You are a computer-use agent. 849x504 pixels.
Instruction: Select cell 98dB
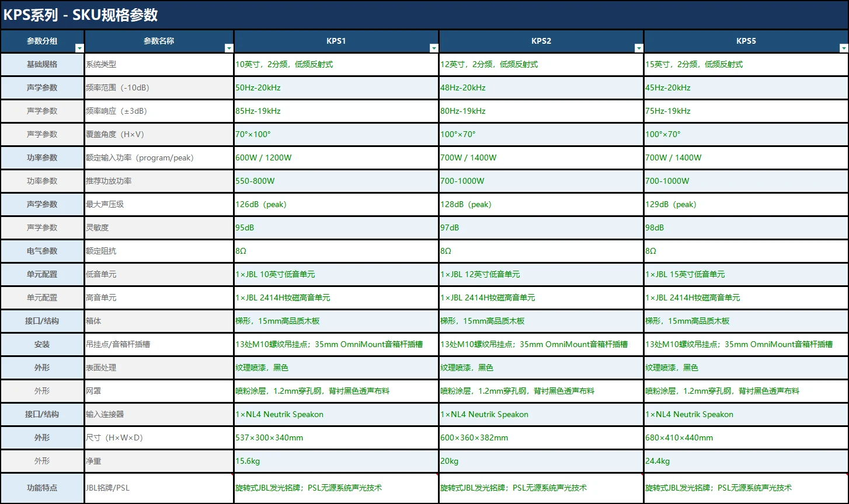tap(746, 228)
